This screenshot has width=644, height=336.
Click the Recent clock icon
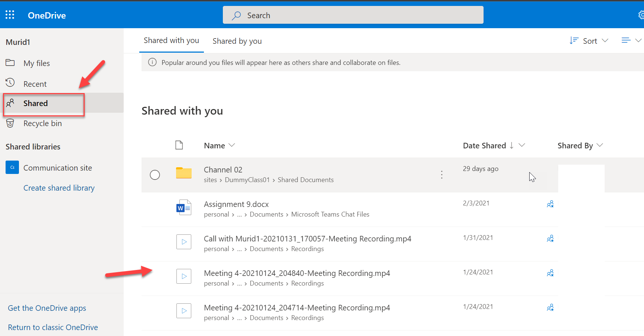pyautogui.click(x=10, y=82)
